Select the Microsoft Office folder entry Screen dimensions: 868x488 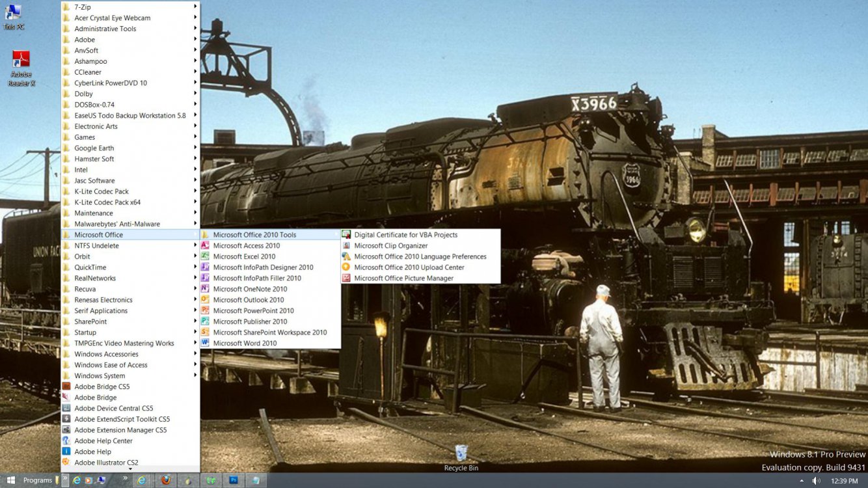(130, 235)
